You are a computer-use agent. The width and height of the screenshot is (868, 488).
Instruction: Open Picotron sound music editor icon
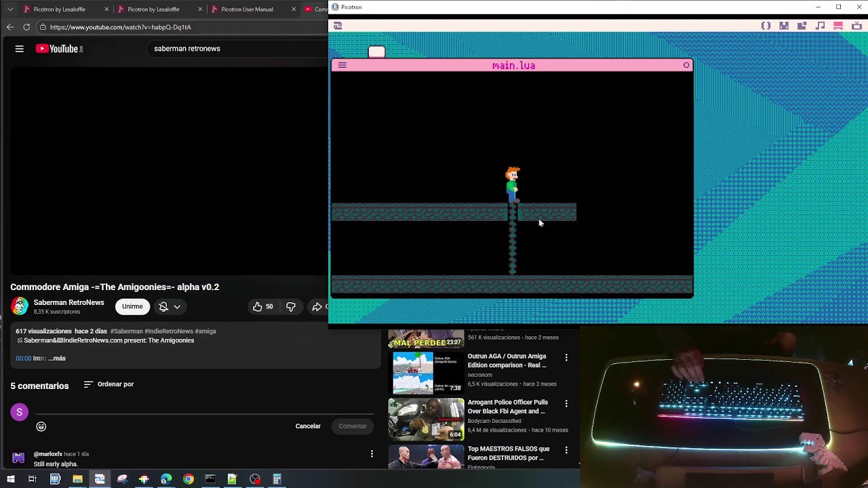pos(820,26)
